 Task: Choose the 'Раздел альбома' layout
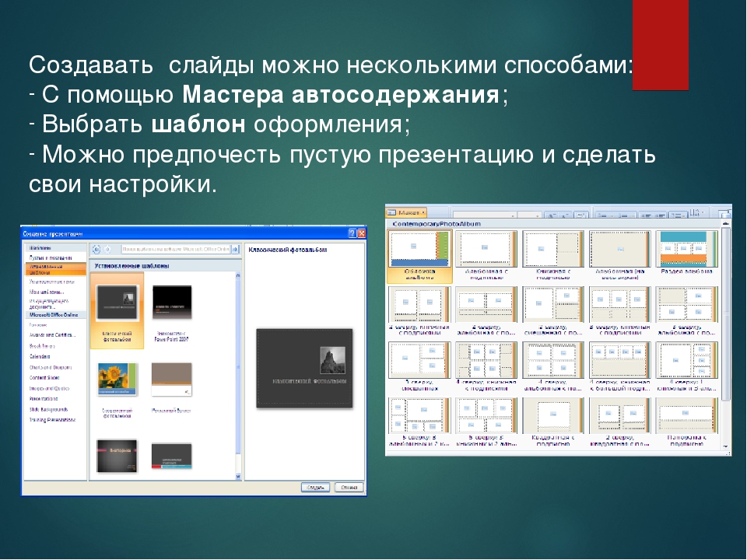pyautogui.click(x=686, y=254)
